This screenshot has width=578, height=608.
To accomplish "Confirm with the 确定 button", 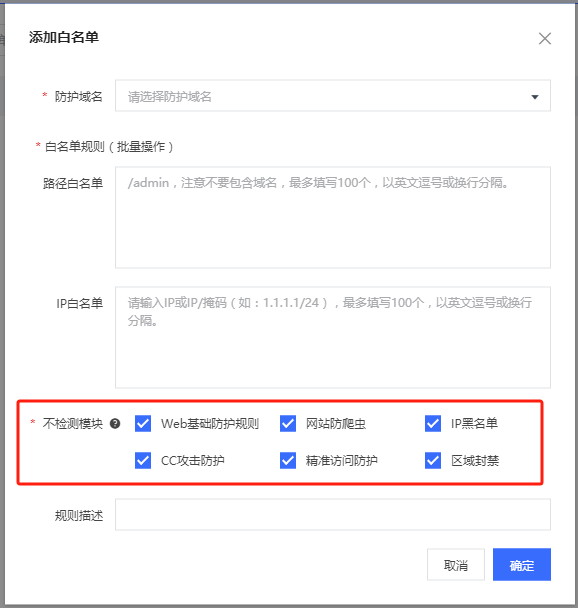I will (522, 565).
